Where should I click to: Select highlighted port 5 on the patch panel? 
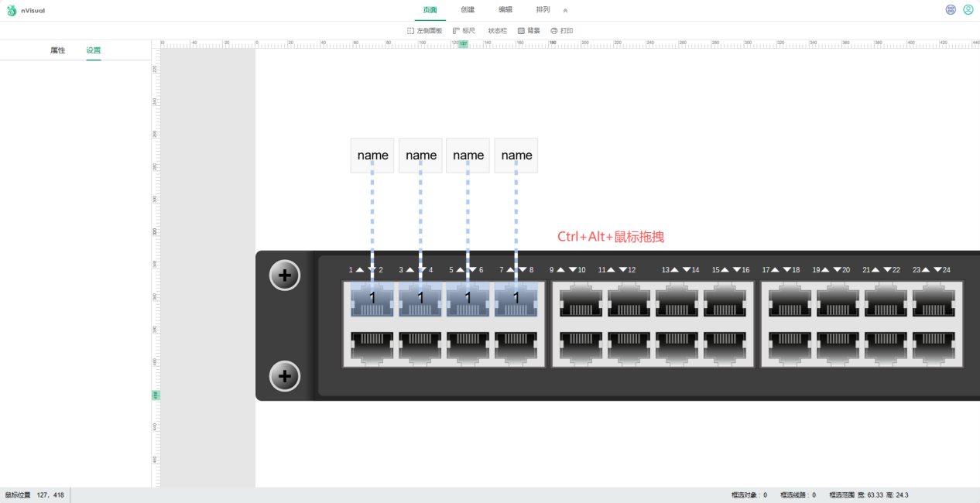(468, 300)
